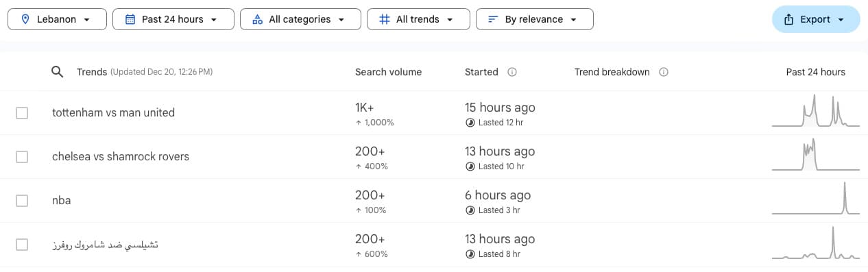Click the Export button

click(816, 19)
